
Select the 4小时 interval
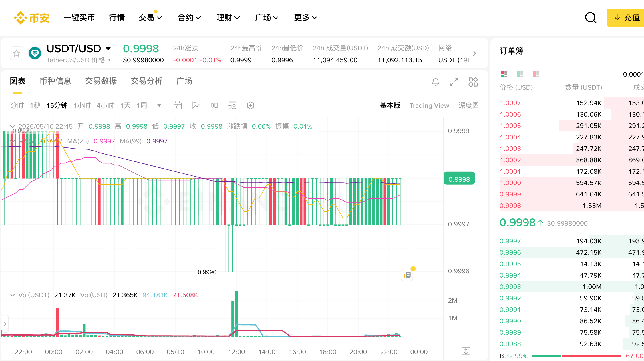point(105,105)
